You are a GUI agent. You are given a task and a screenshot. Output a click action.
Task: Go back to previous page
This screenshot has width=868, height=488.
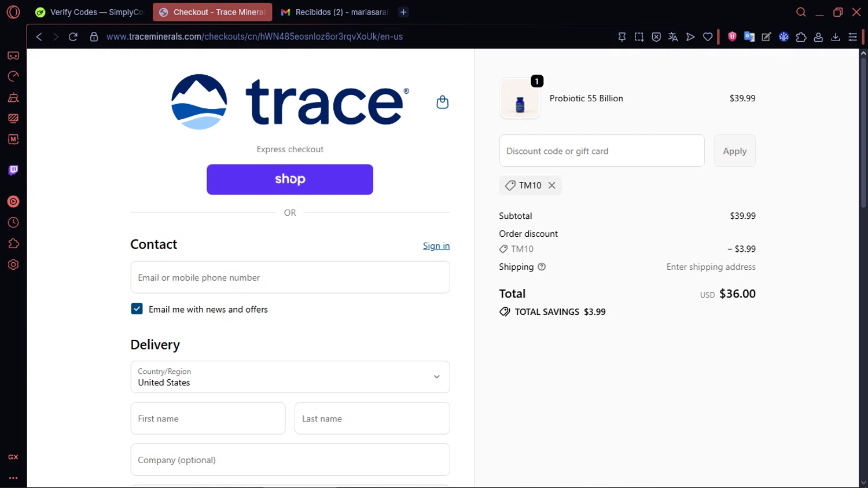point(39,36)
